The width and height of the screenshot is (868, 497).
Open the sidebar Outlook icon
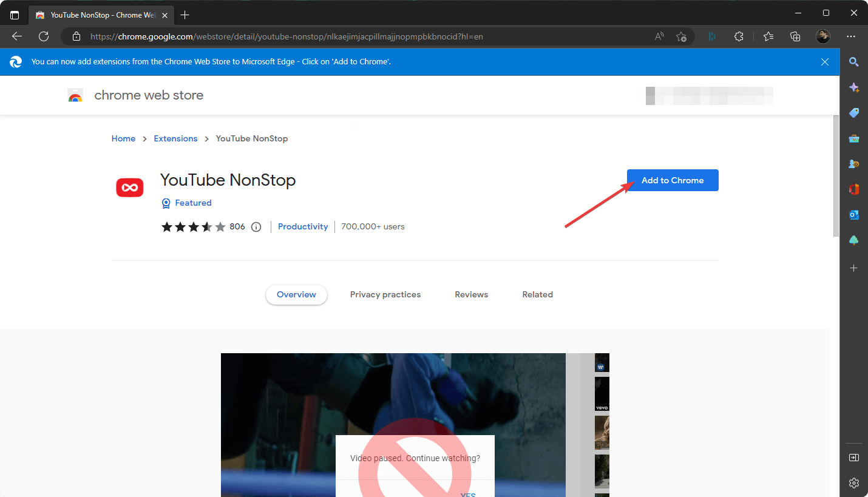point(854,215)
